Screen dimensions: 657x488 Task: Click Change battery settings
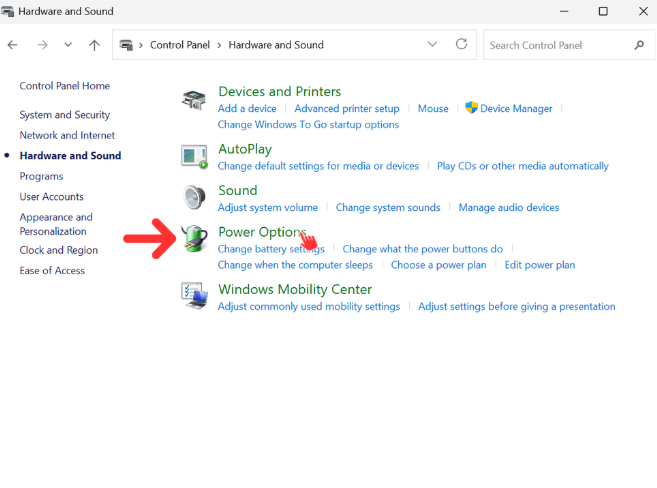coord(271,249)
